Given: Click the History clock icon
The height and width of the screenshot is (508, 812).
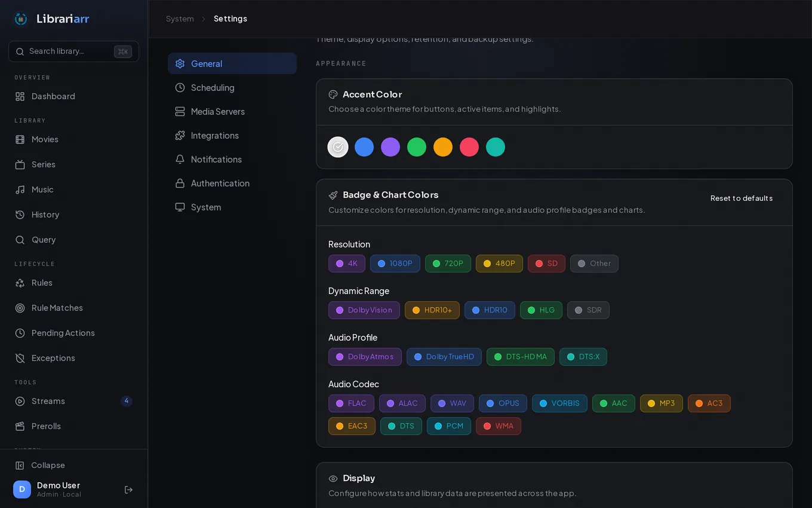Looking at the screenshot, I should click(x=20, y=215).
